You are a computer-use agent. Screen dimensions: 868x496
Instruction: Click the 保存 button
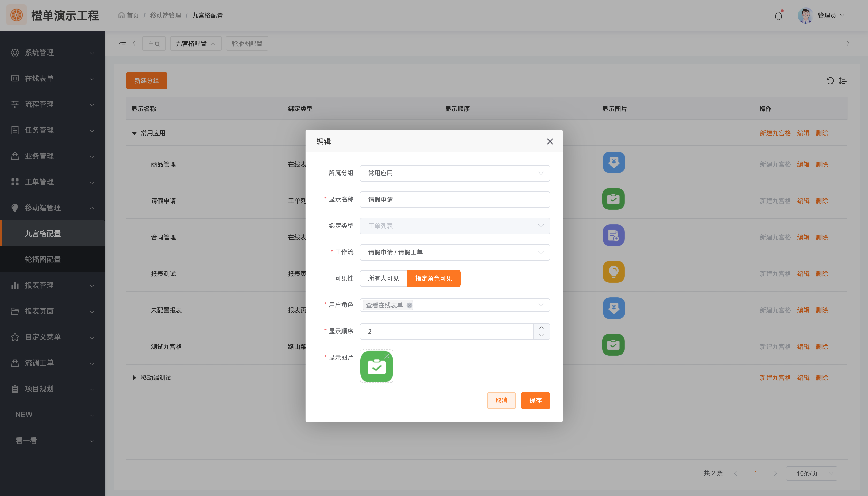(535, 400)
